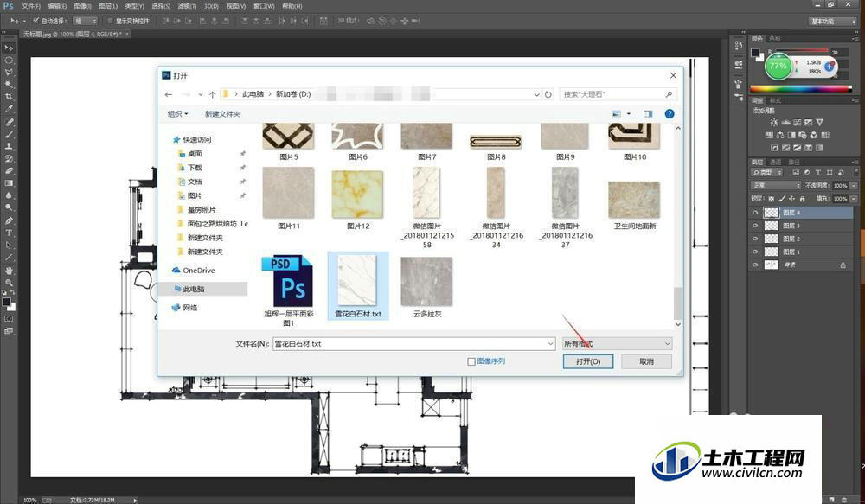Select the Elliptical Marquee tool
Viewport: 865px width, 504px height.
9,61
